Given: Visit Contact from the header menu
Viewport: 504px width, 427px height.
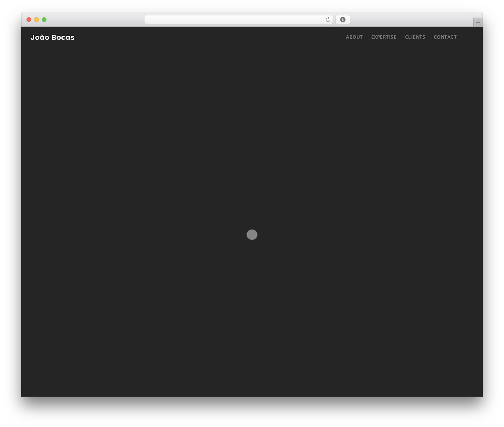Looking at the screenshot, I should [445, 37].
